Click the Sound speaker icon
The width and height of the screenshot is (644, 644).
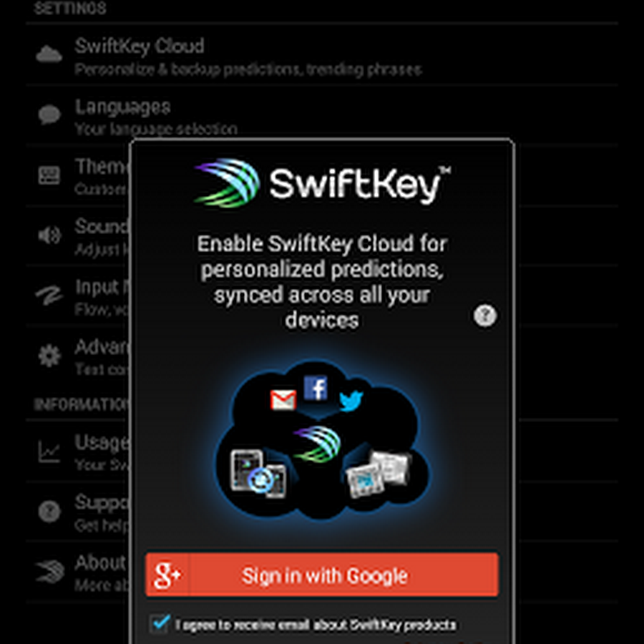click(x=49, y=235)
